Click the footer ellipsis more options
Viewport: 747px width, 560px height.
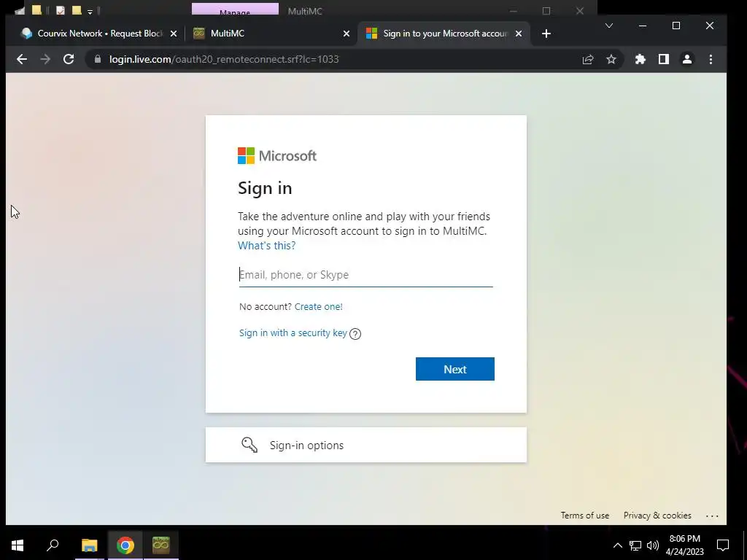tap(712, 516)
